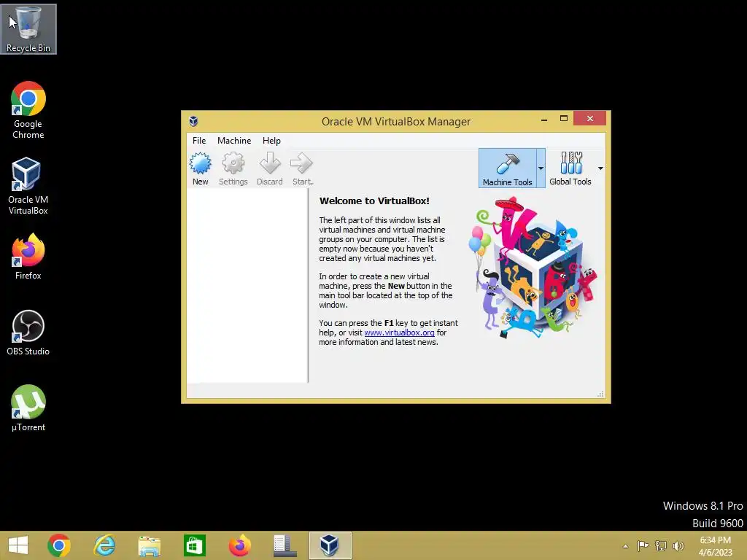Select the Firefox desktop shortcut

pyautogui.click(x=28, y=257)
